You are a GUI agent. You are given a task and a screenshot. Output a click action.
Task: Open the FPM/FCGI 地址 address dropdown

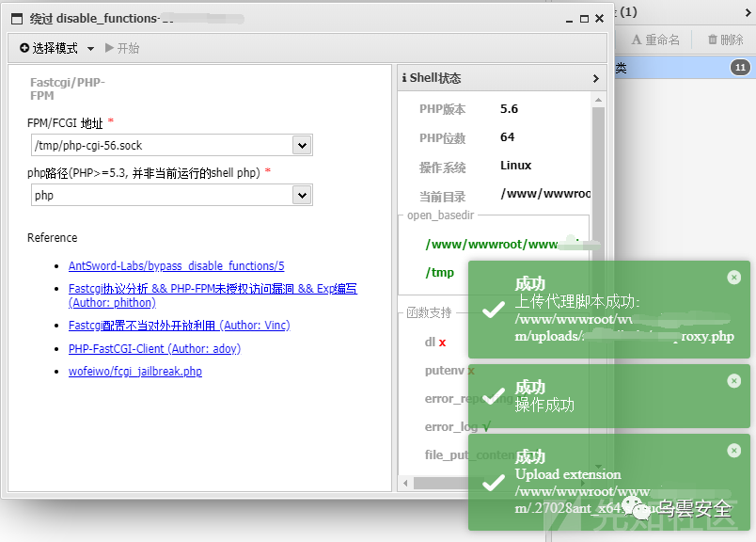point(301,147)
